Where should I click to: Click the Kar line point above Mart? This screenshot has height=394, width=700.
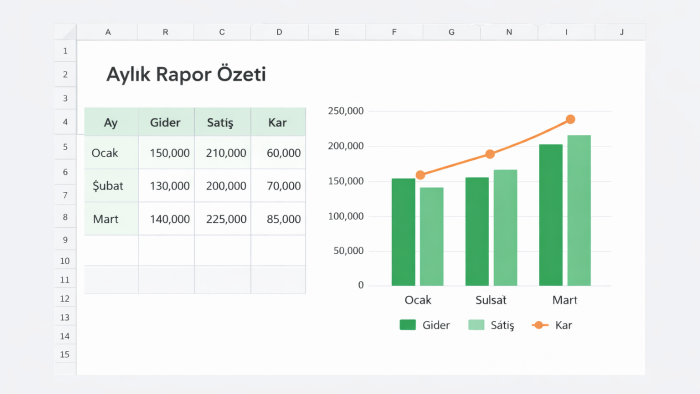point(570,119)
